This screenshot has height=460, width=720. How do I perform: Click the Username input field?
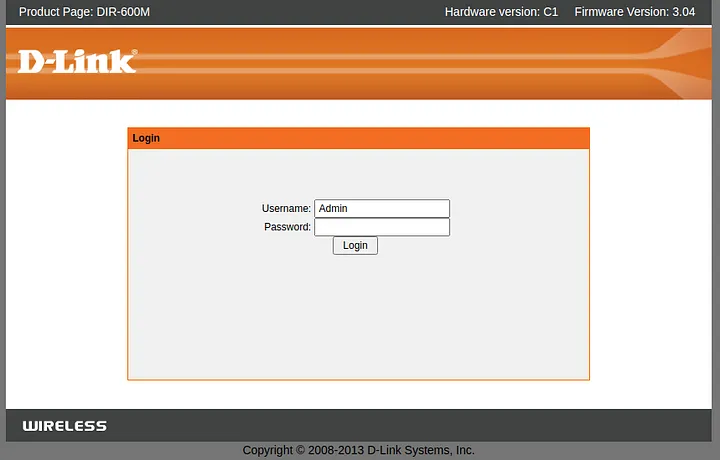(382, 208)
